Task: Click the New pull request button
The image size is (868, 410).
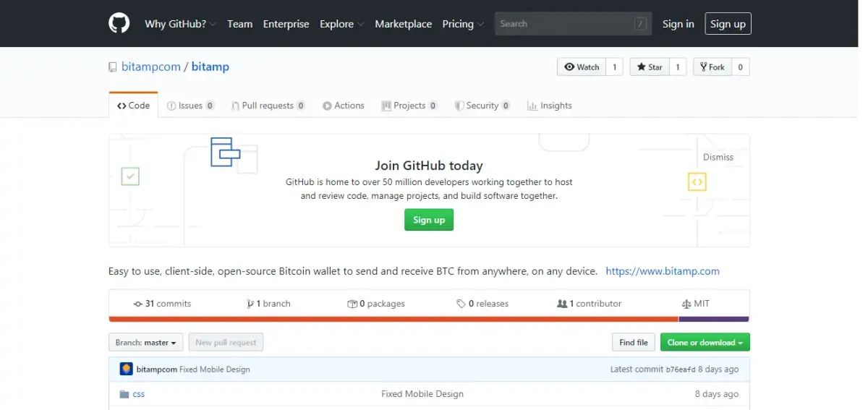Action: pyautogui.click(x=226, y=343)
